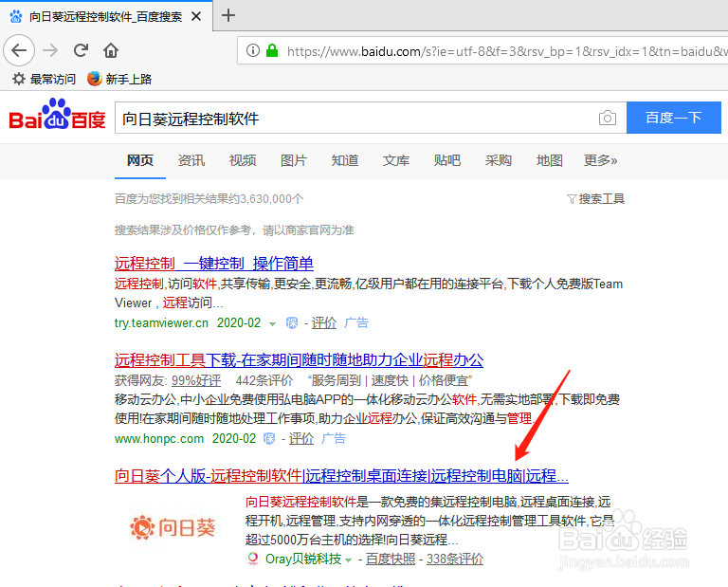Click the 向日葵 logo thumbnail
The height and width of the screenshot is (587, 728).
point(173,528)
